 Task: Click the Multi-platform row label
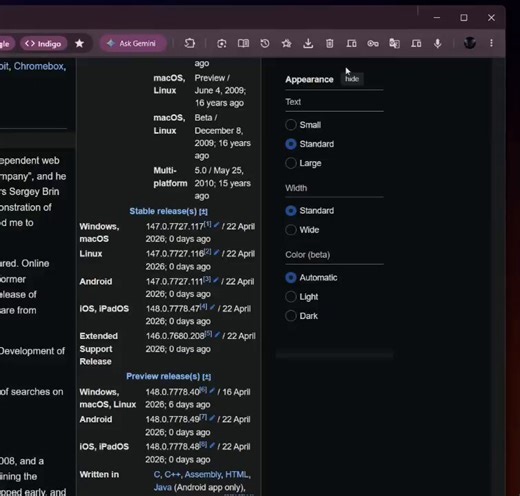pos(170,177)
